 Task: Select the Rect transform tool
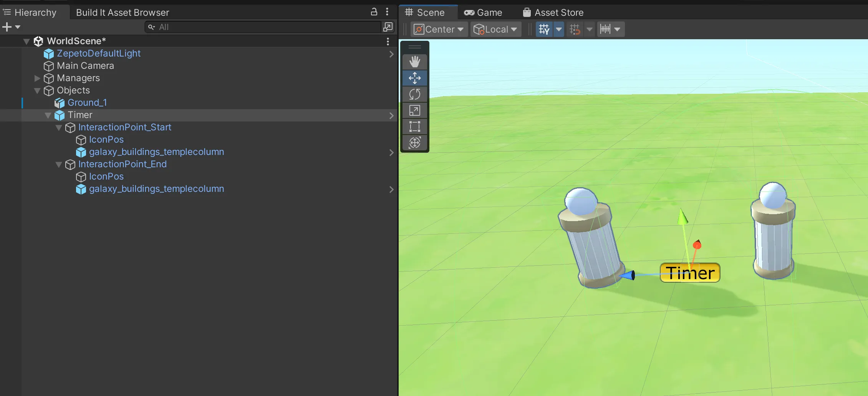[x=415, y=126]
